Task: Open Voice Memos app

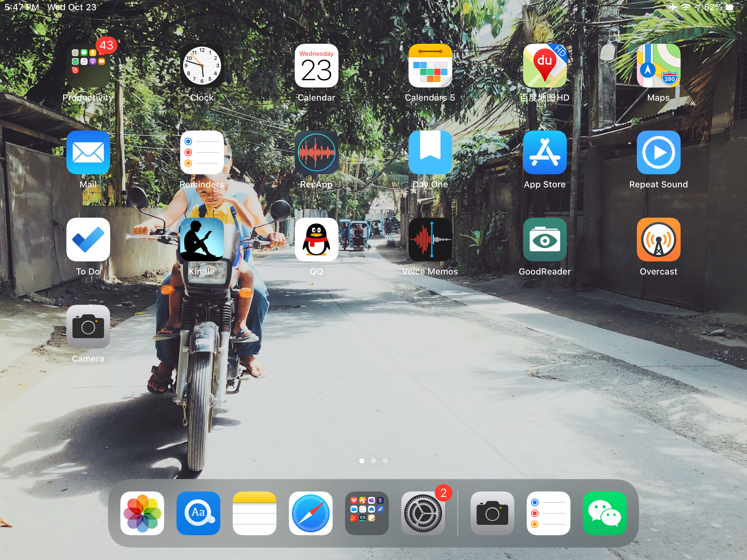Action: 430,240
